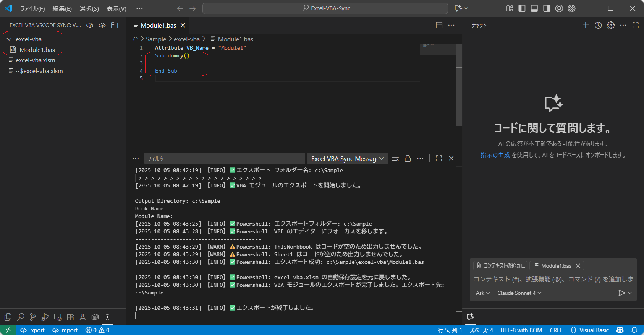
Task: Click cloud download export icon in sidebar header
Action: (90, 25)
